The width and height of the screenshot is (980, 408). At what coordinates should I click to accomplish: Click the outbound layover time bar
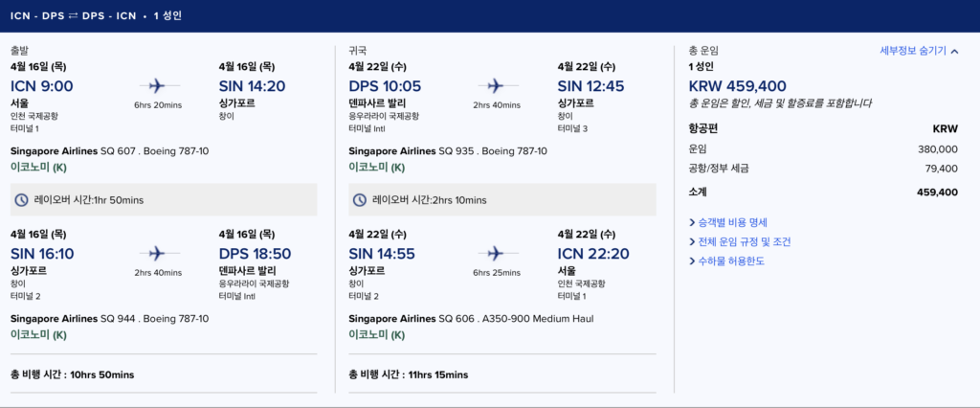(163, 200)
